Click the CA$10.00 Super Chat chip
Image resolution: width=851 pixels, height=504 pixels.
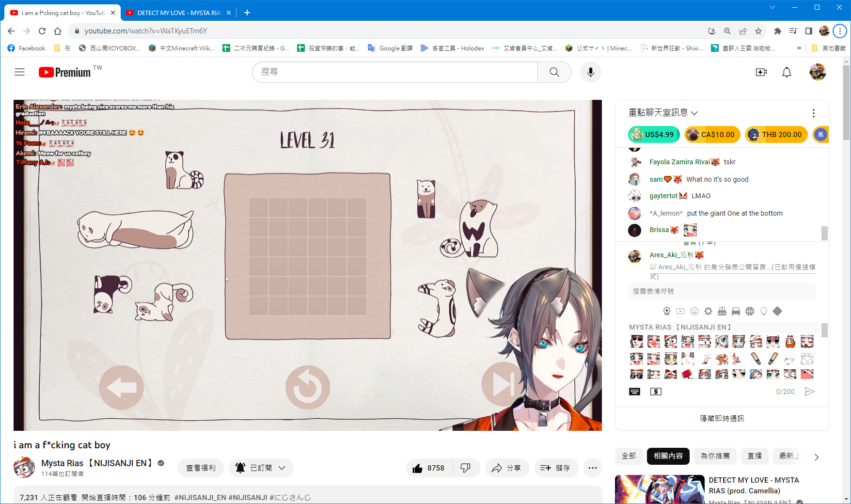pyautogui.click(x=712, y=135)
